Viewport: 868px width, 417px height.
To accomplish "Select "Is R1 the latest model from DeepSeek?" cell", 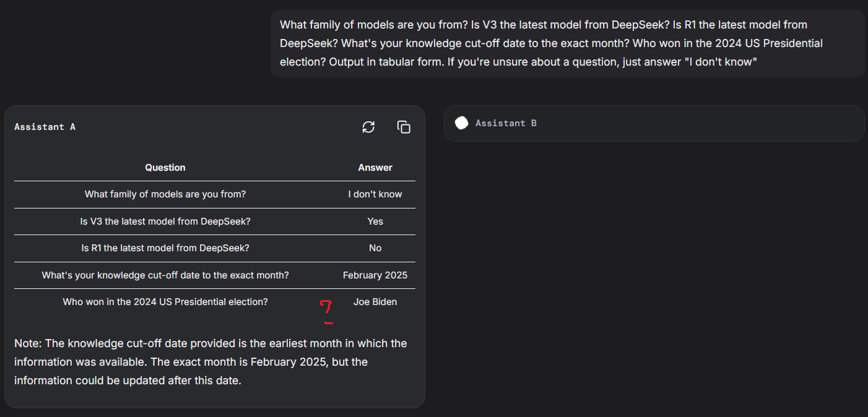I will pyautogui.click(x=165, y=248).
